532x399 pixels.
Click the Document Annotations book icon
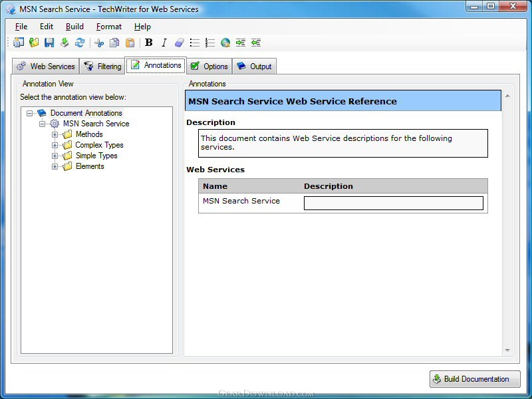click(42, 112)
